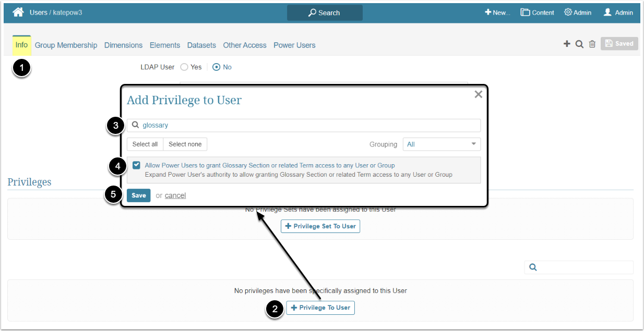
Task: Go to the home page icon
Action: tap(18, 12)
